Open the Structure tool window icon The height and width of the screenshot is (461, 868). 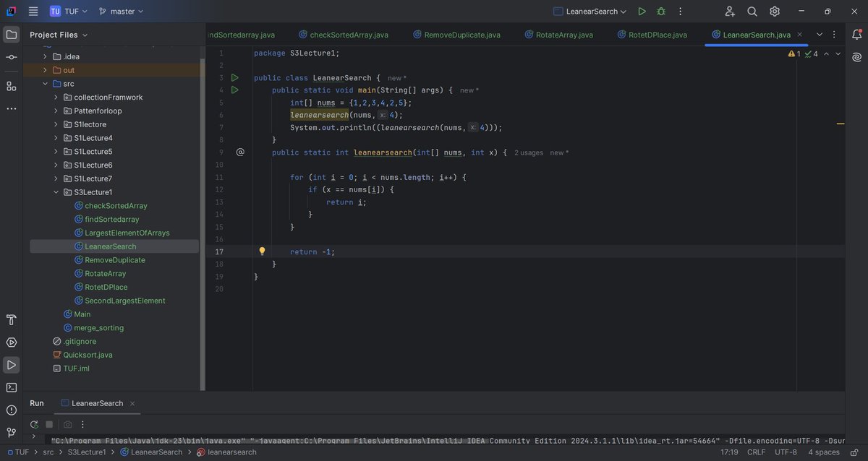pos(12,86)
